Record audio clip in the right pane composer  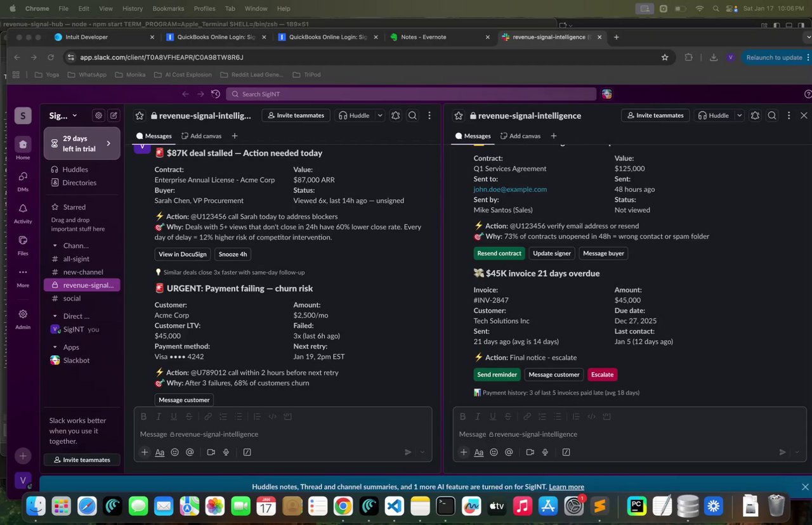[545, 452]
